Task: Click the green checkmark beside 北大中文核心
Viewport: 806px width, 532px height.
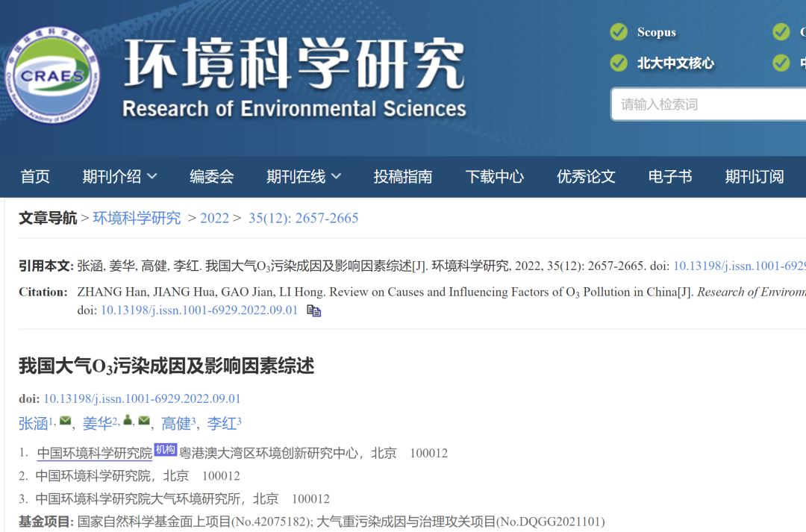Action: pyautogui.click(x=619, y=63)
